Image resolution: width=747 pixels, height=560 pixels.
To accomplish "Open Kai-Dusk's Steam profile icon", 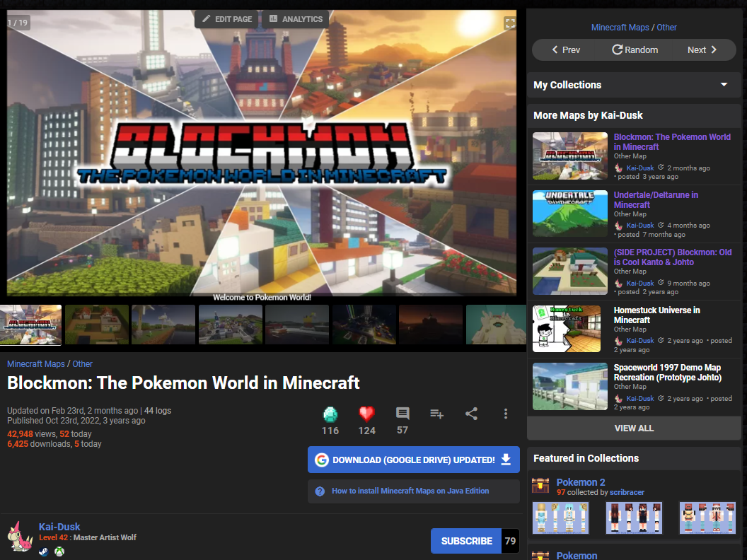I will 43,552.
